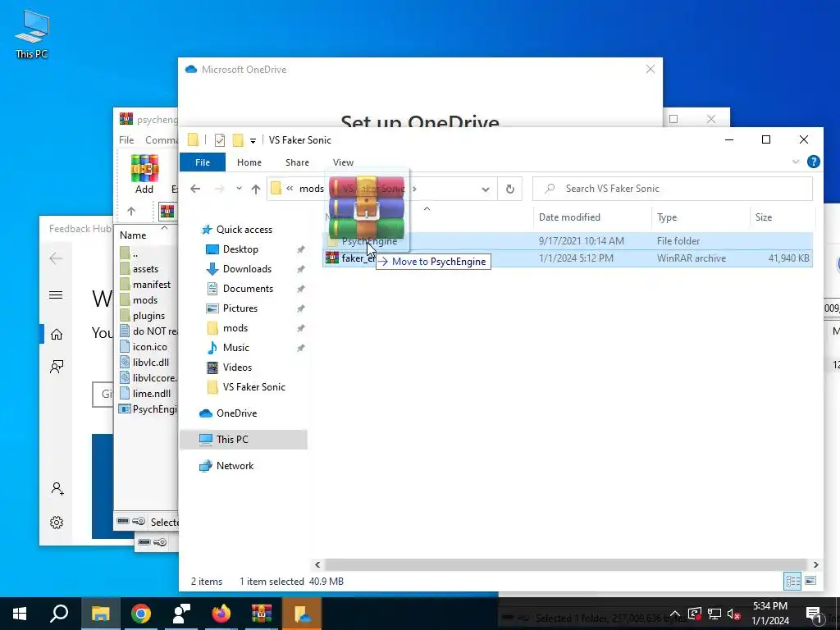The image size is (840, 630).
Task: Open the notification center icon
Action: point(815,614)
